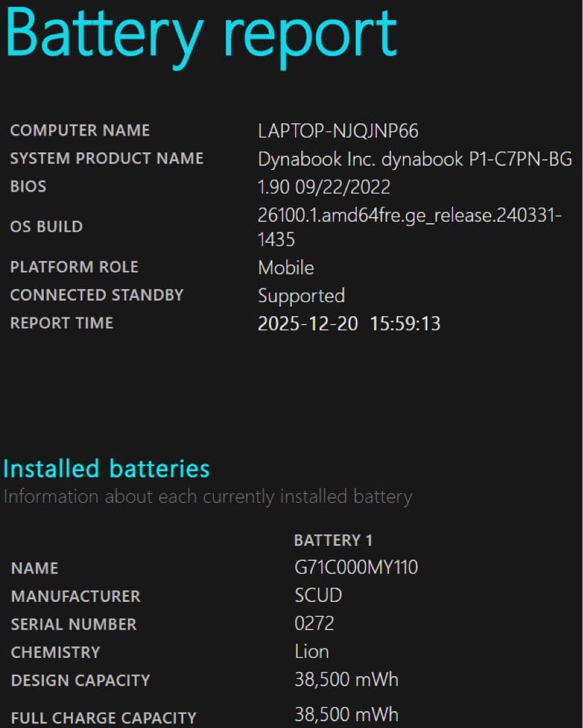The width and height of the screenshot is (583, 728).
Task: Click the Installed batteries section heading
Action: pos(104,469)
